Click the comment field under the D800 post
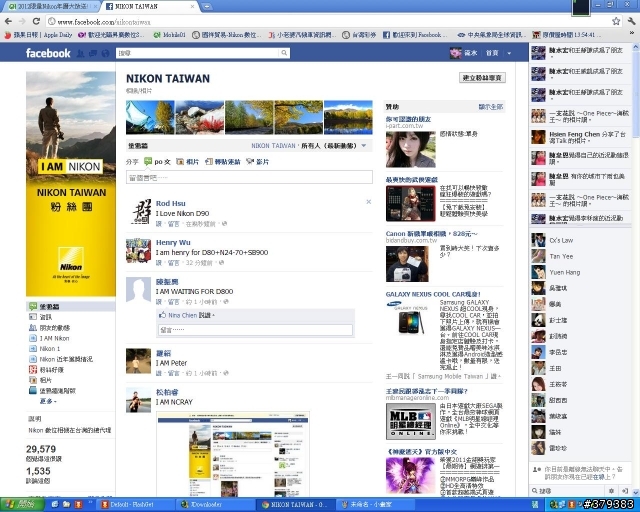The height and width of the screenshot is (512, 640). (256, 330)
